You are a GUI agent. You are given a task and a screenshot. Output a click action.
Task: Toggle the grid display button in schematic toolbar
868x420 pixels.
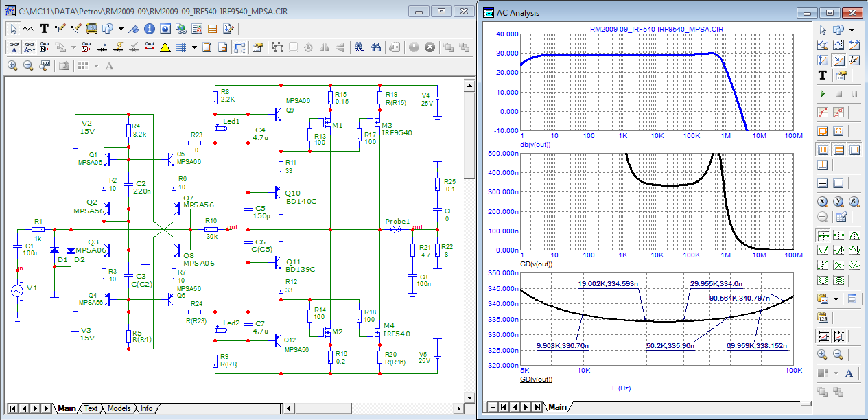click(181, 47)
